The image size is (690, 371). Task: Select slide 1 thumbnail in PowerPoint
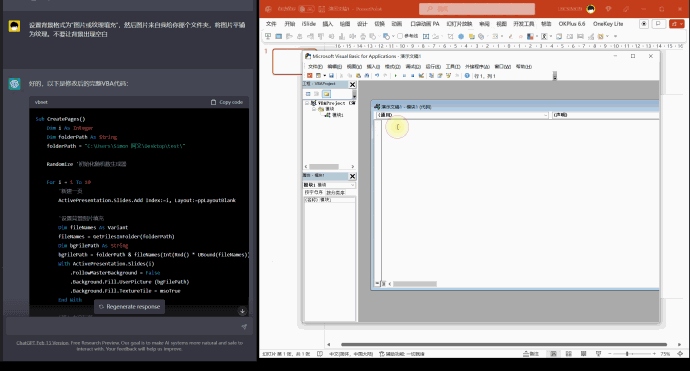[x=288, y=61]
